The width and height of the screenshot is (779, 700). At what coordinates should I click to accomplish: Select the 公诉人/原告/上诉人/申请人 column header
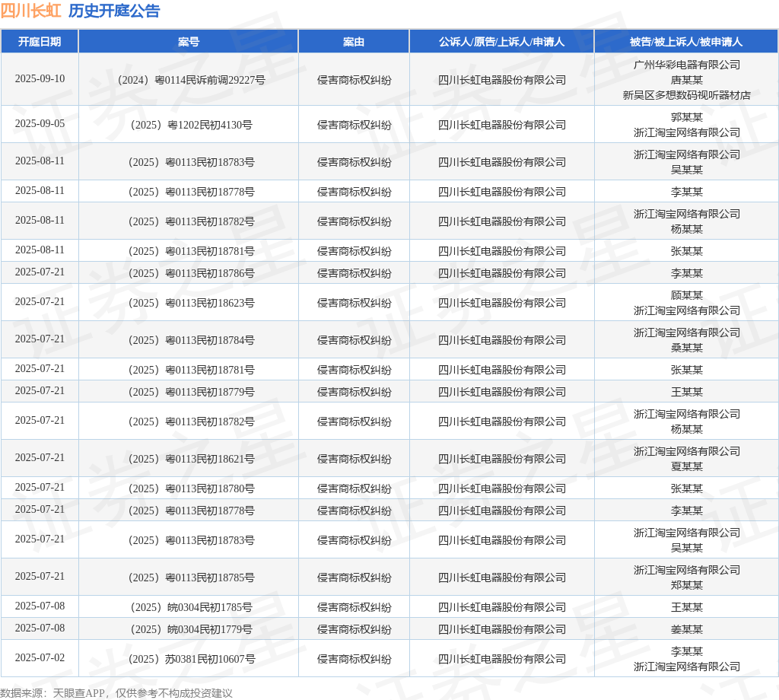click(502, 42)
